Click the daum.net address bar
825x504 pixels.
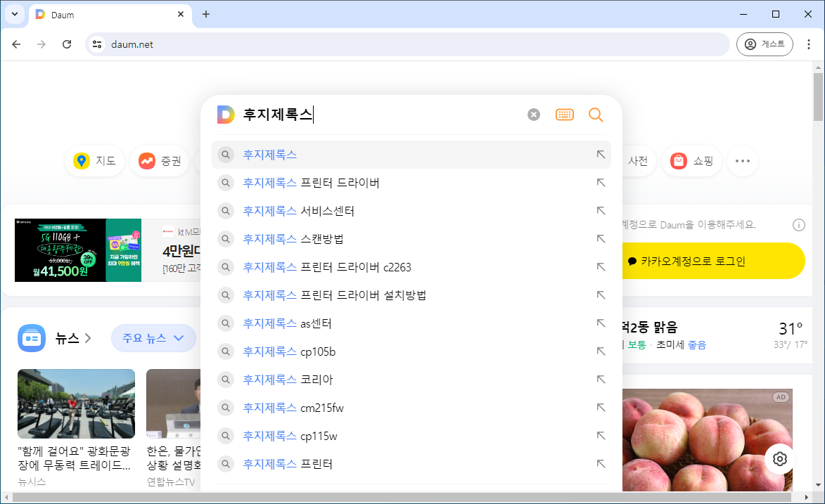click(x=407, y=44)
